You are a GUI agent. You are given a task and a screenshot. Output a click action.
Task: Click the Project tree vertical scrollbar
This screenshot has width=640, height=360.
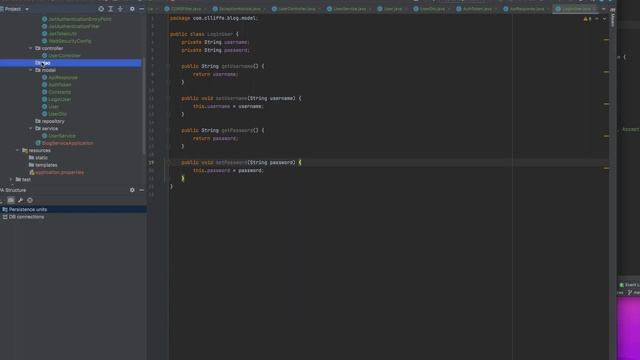pyautogui.click(x=143, y=106)
